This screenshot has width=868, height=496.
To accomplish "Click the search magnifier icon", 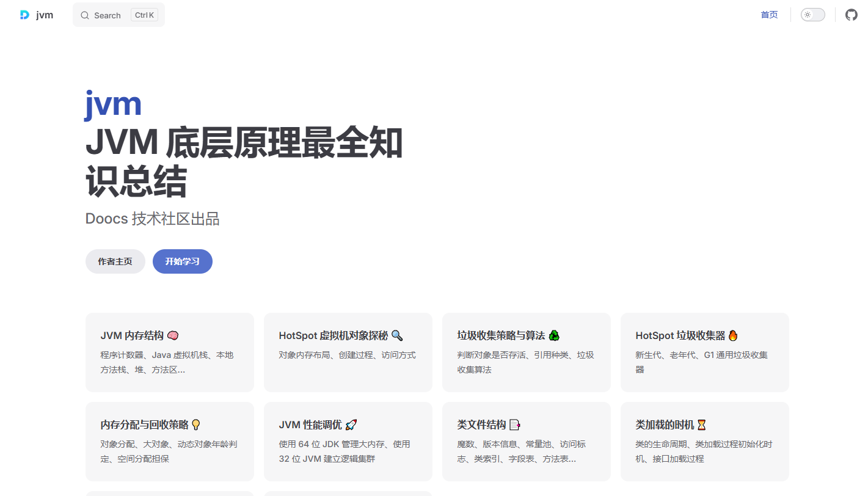I will coord(85,15).
